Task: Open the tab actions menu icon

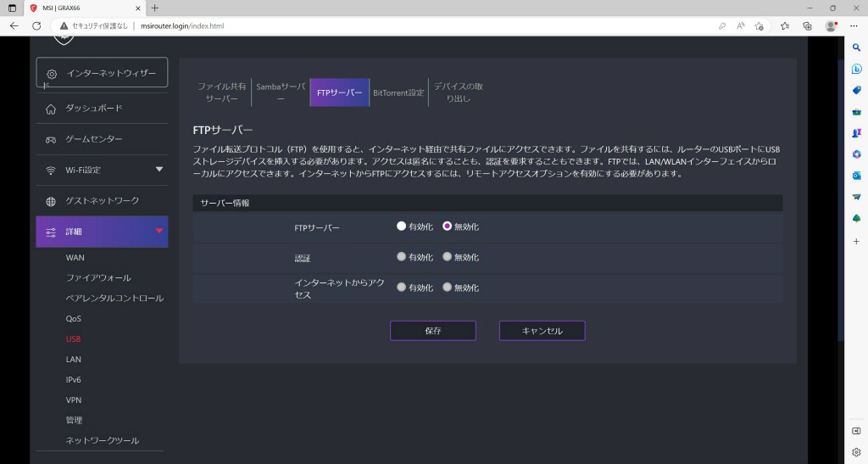Action: (12, 8)
